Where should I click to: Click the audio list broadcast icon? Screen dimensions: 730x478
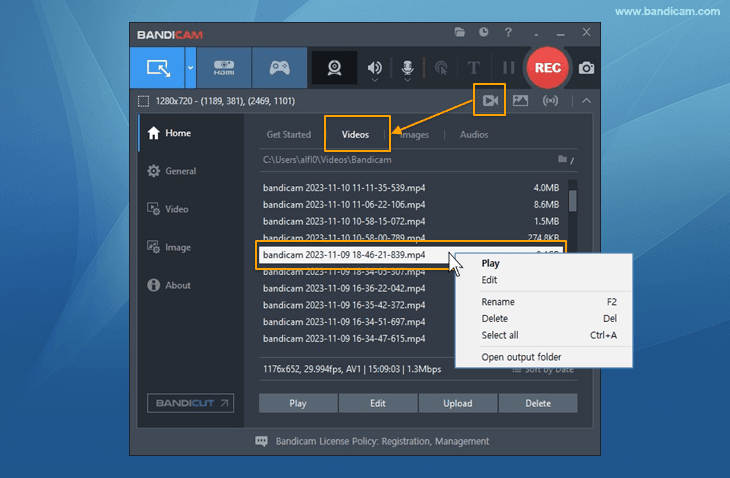(x=550, y=100)
